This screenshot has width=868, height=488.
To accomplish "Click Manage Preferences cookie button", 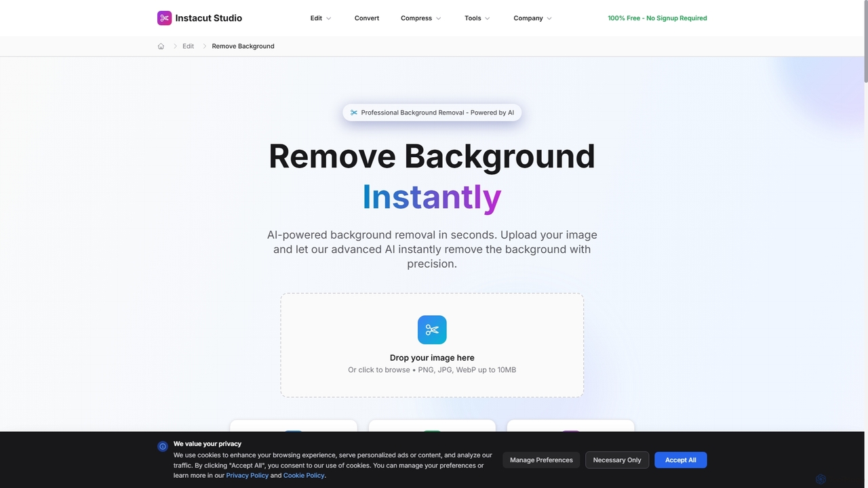I will click(x=541, y=460).
